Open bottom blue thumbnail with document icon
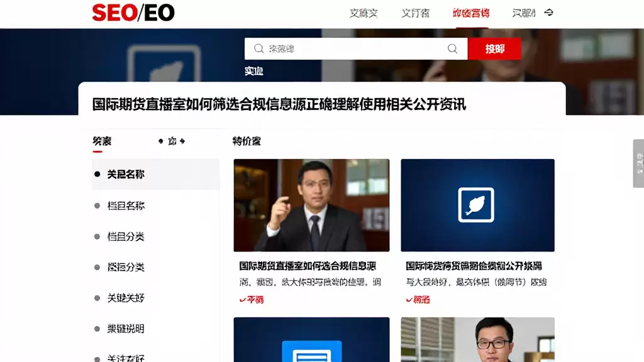 click(311, 339)
